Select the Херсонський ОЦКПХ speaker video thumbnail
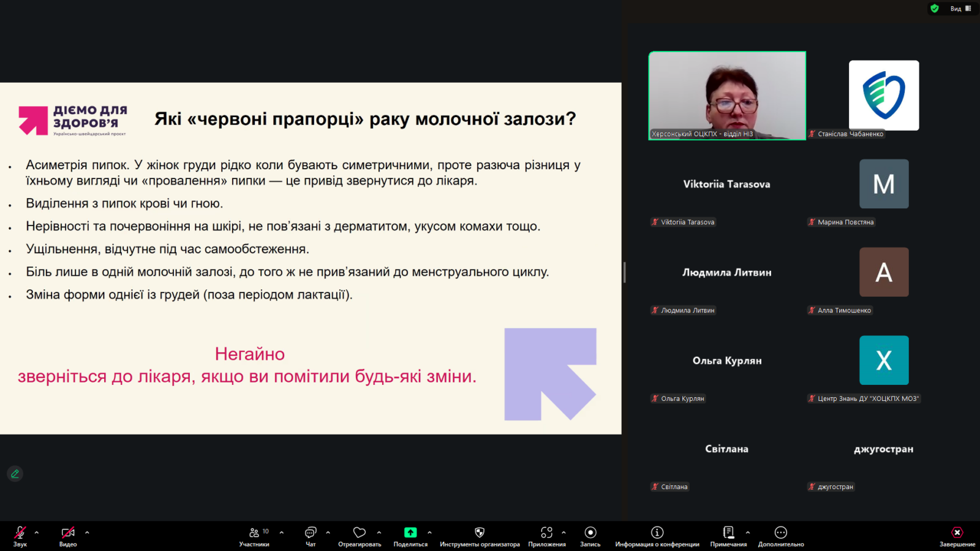 pos(727,96)
